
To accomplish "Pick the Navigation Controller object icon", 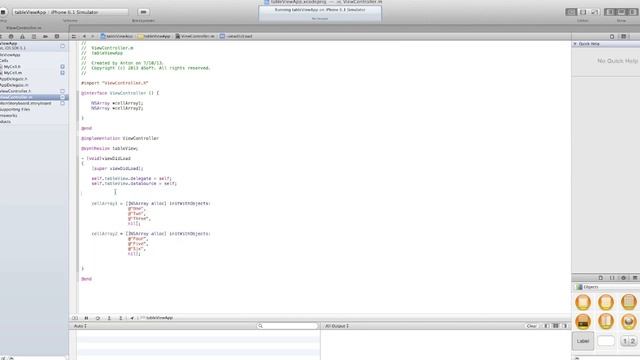I will coord(583,322).
